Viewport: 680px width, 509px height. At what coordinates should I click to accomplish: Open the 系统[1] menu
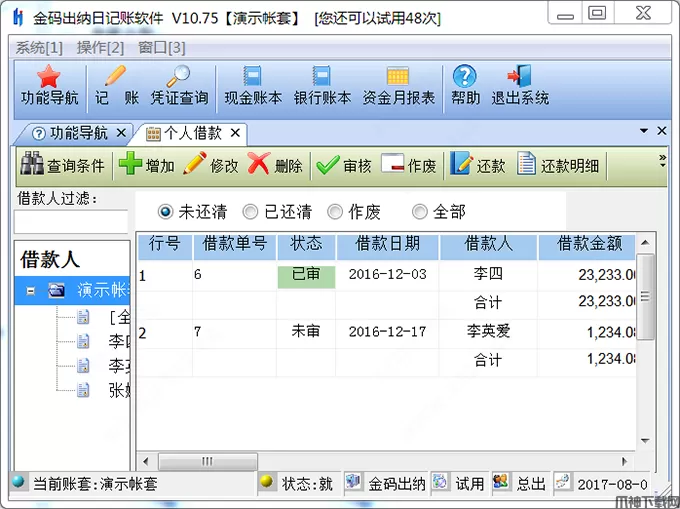39,47
